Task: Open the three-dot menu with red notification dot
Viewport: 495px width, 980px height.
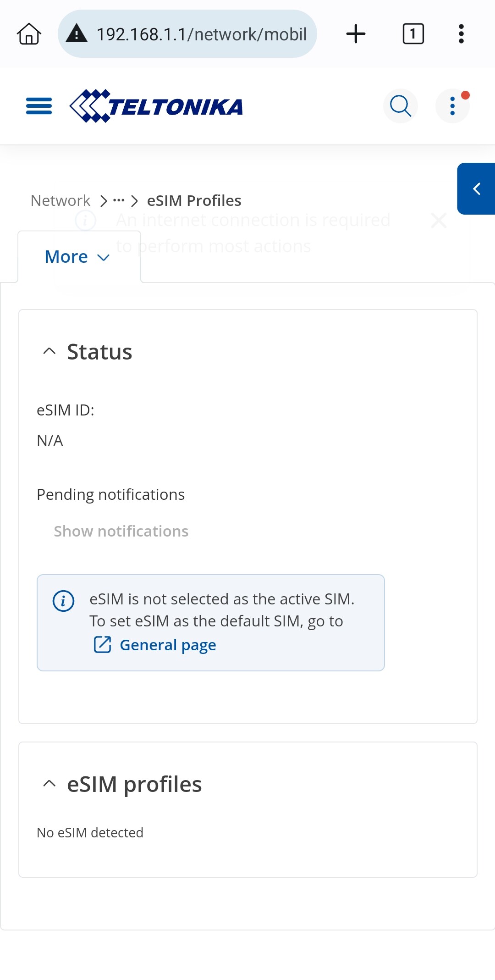Action: click(453, 106)
